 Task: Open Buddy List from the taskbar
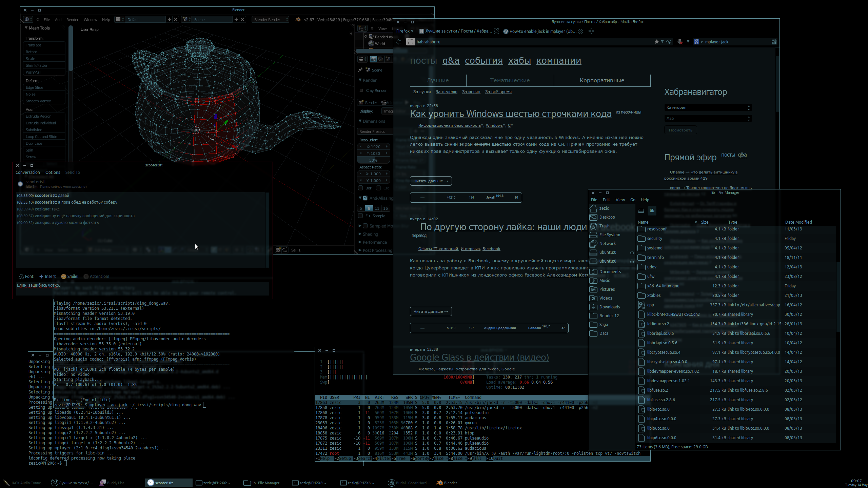coord(112,483)
